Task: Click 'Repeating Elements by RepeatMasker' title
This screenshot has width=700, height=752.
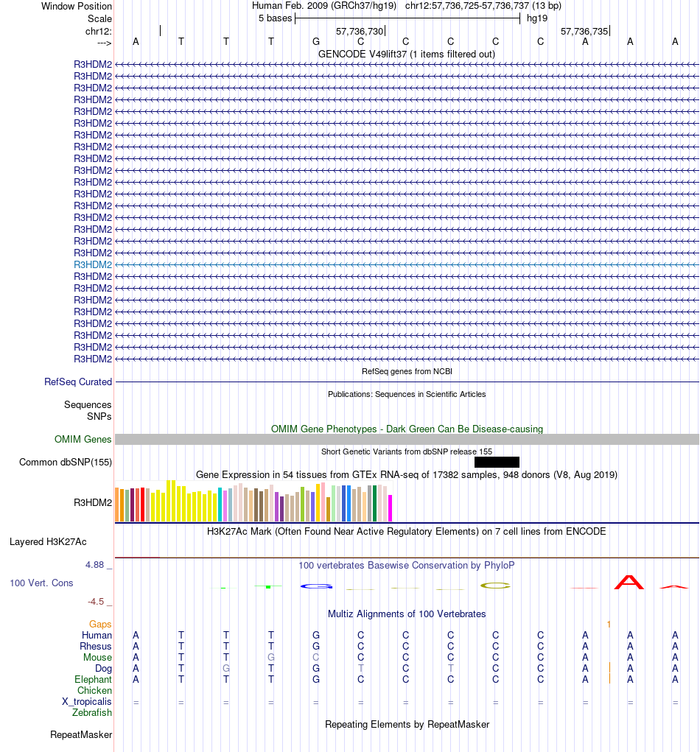Action: [407, 724]
